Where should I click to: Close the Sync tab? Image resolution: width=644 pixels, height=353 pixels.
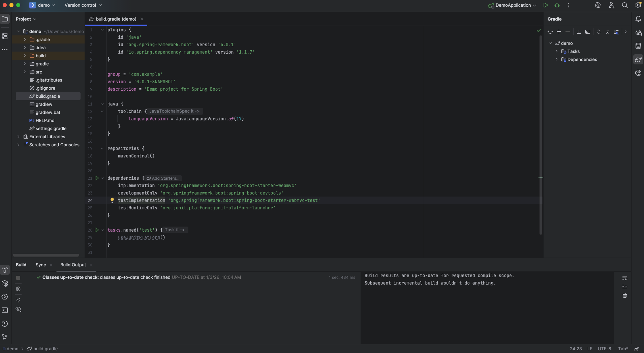tap(51, 265)
